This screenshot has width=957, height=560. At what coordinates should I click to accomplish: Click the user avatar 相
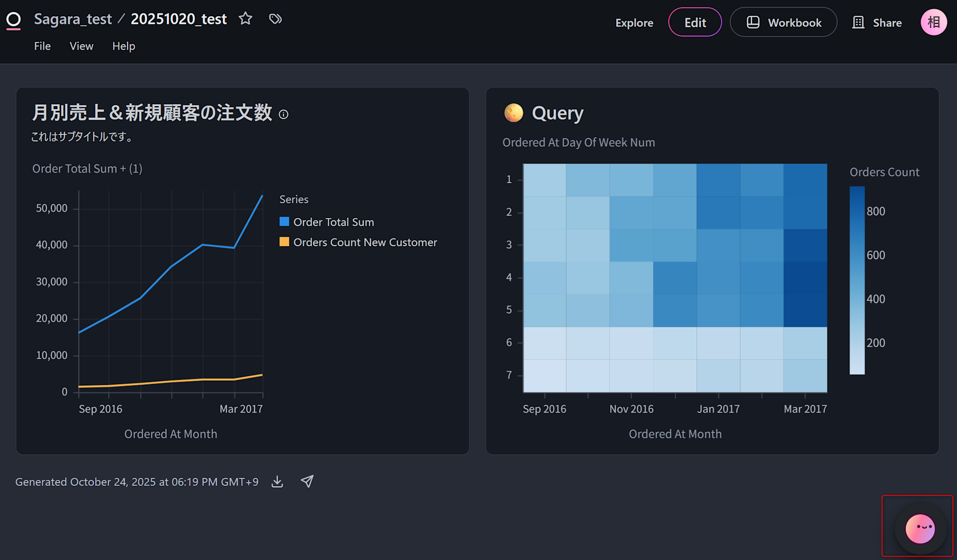point(934,22)
